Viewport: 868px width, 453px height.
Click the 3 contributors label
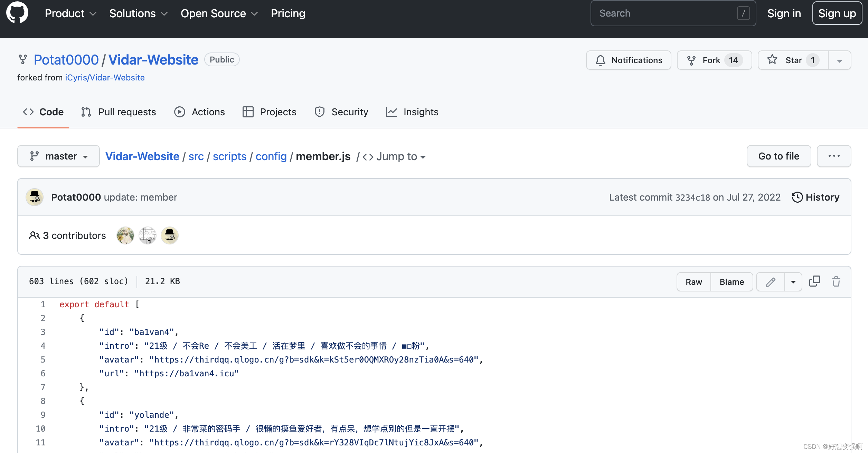point(68,235)
